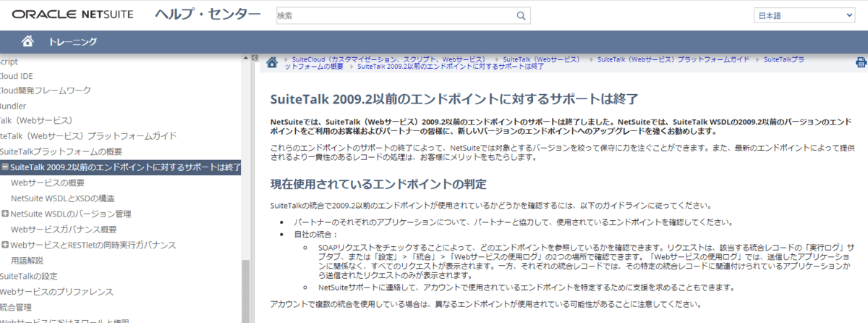Follow SuiteCloud breadcrumb link
The image size is (868, 323).
389,59
